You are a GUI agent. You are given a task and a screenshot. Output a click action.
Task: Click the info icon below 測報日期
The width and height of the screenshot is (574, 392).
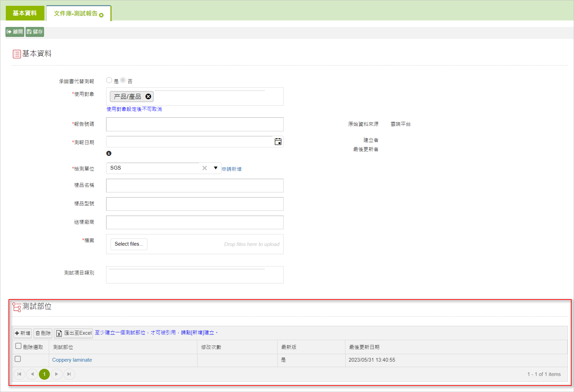click(109, 154)
